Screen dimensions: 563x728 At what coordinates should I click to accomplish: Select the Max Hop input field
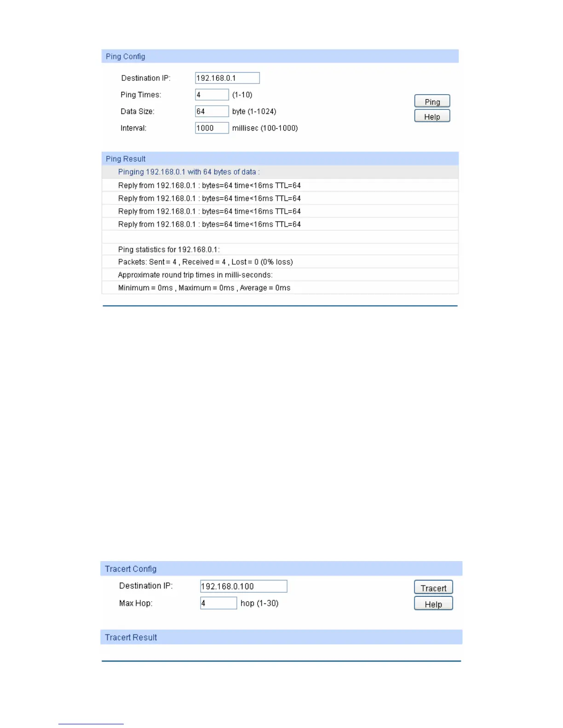[218, 603]
